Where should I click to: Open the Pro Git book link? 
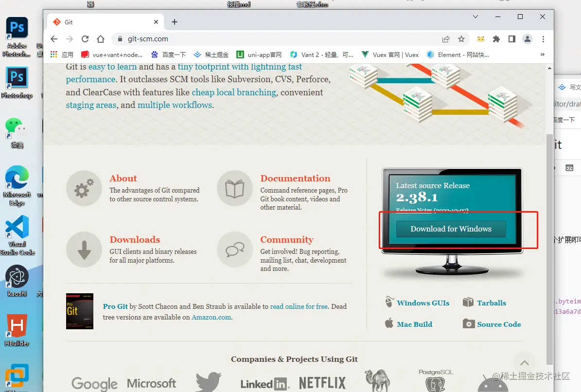click(115, 306)
